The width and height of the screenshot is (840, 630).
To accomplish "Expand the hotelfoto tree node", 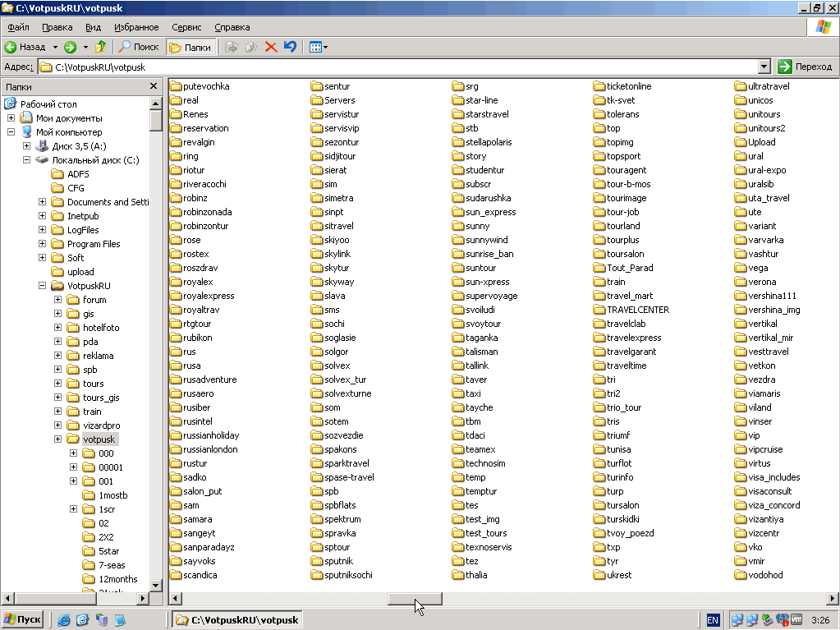I will click(57, 328).
